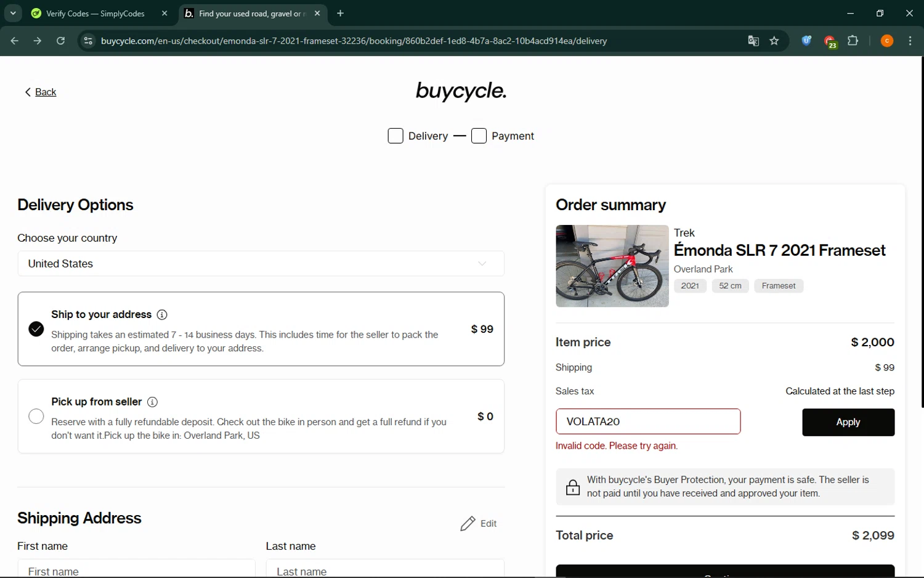Switch to the Verify Codes — SimplyCodes tab
Image resolution: width=924 pixels, height=578 pixels.
(x=95, y=14)
